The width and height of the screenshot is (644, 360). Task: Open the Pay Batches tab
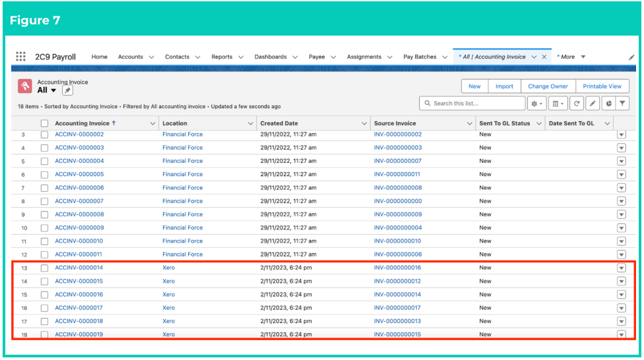click(420, 57)
